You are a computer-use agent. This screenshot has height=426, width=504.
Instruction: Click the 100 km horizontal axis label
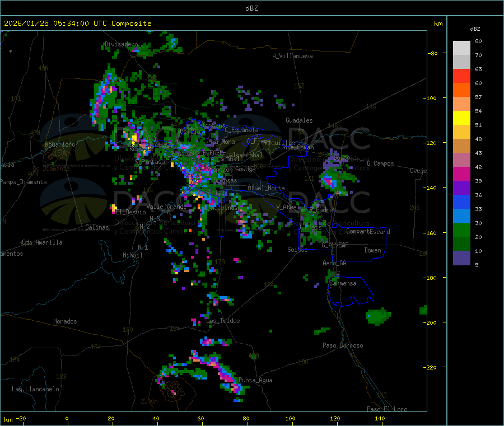tap(290, 418)
